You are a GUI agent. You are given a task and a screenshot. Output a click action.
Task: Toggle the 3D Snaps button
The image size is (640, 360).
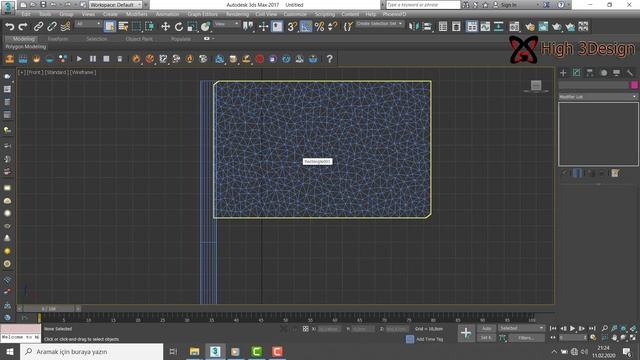292,27
